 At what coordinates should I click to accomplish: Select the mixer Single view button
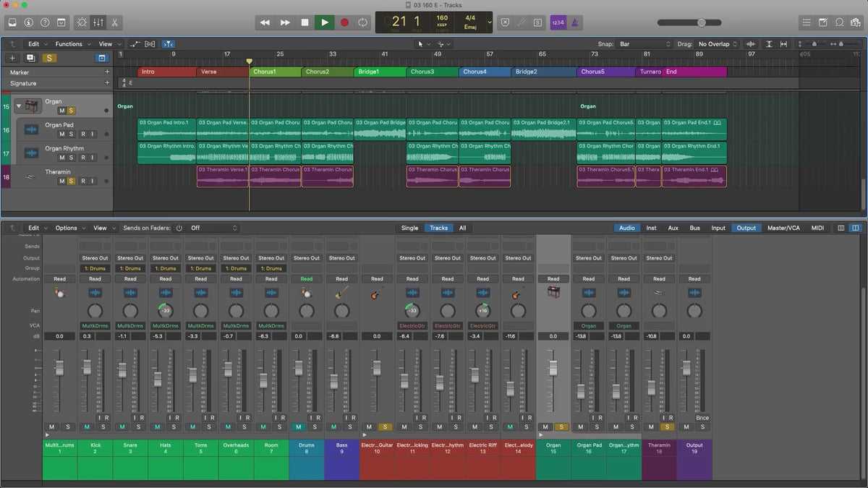409,228
